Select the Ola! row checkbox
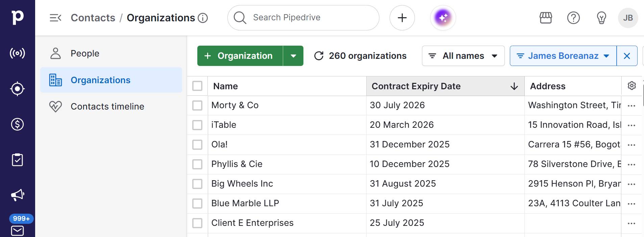 coord(197,145)
